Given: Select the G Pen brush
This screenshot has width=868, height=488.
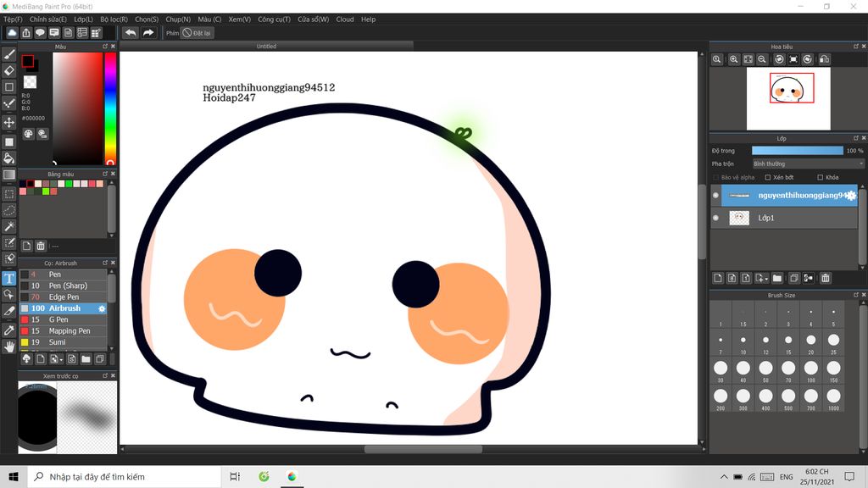Looking at the screenshot, I should coord(63,319).
